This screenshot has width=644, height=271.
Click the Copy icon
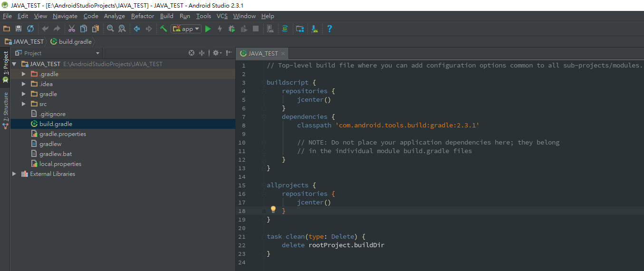[x=84, y=29]
